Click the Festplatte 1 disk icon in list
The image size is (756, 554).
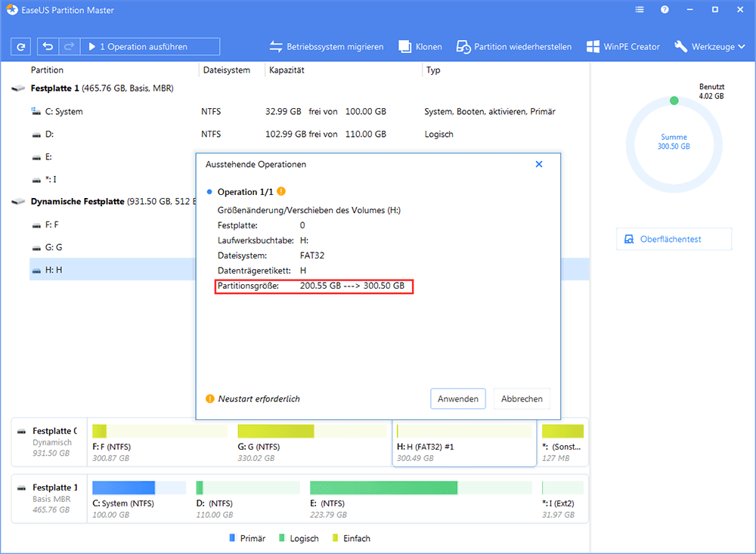pos(18,88)
